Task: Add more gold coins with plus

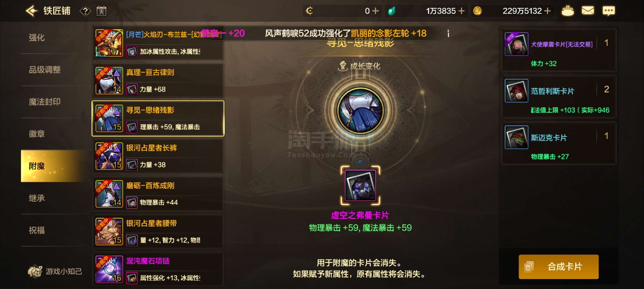Action: [x=547, y=11]
